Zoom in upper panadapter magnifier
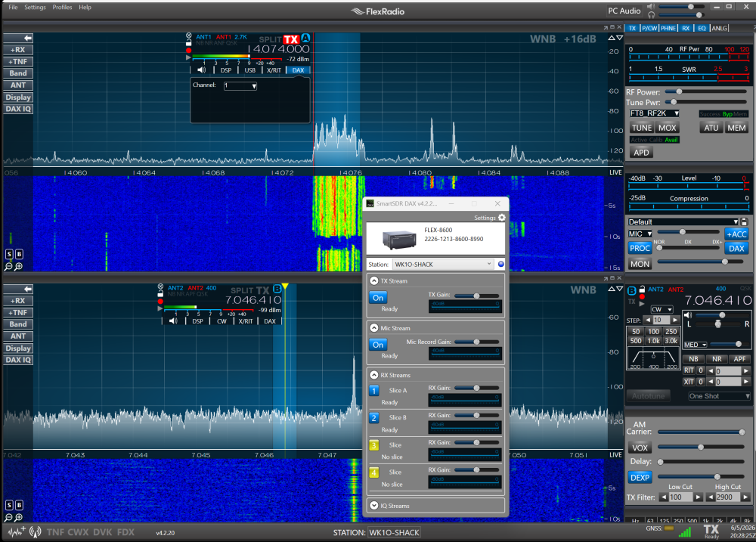Screen dimensions: 756x542 click(x=18, y=266)
